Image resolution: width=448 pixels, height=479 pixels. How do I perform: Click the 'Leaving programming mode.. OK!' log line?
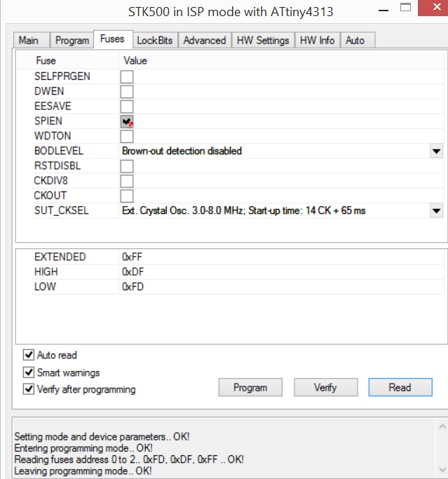83,471
